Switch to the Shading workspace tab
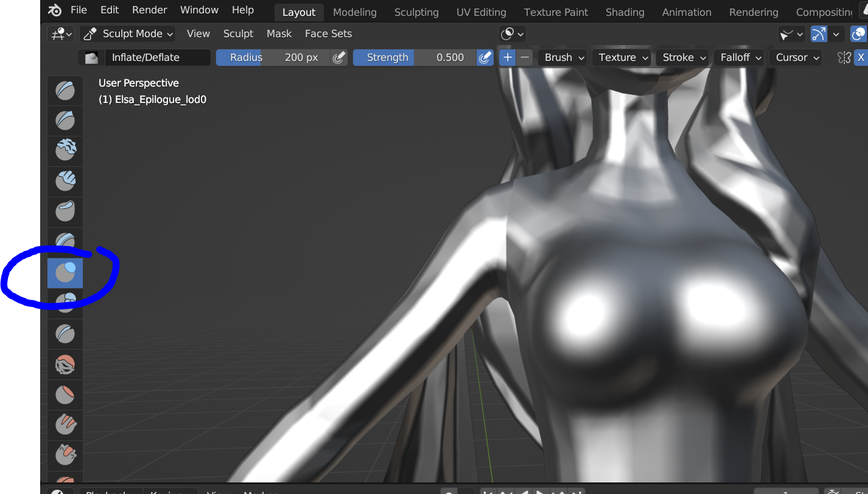 [625, 12]
